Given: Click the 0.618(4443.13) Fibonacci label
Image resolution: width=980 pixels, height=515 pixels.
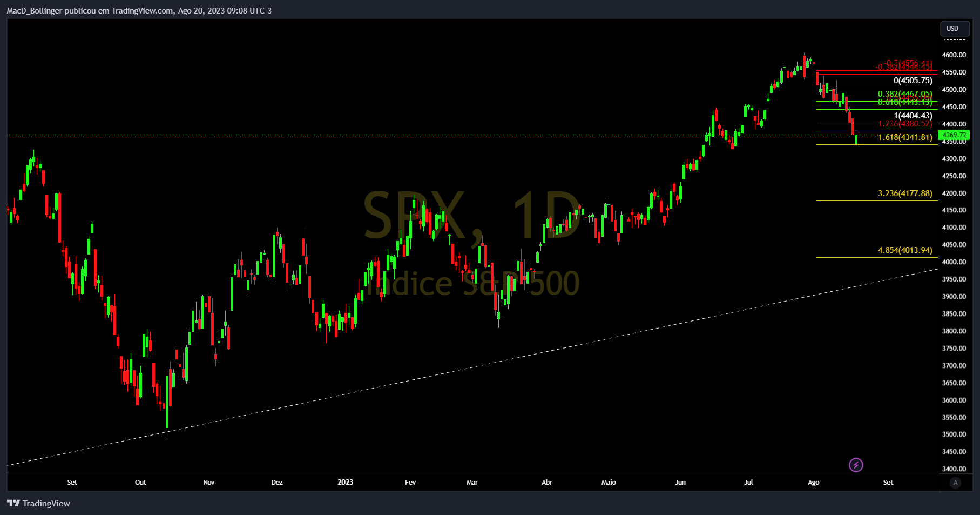Looking at the screenshot, I should [905, 102].
